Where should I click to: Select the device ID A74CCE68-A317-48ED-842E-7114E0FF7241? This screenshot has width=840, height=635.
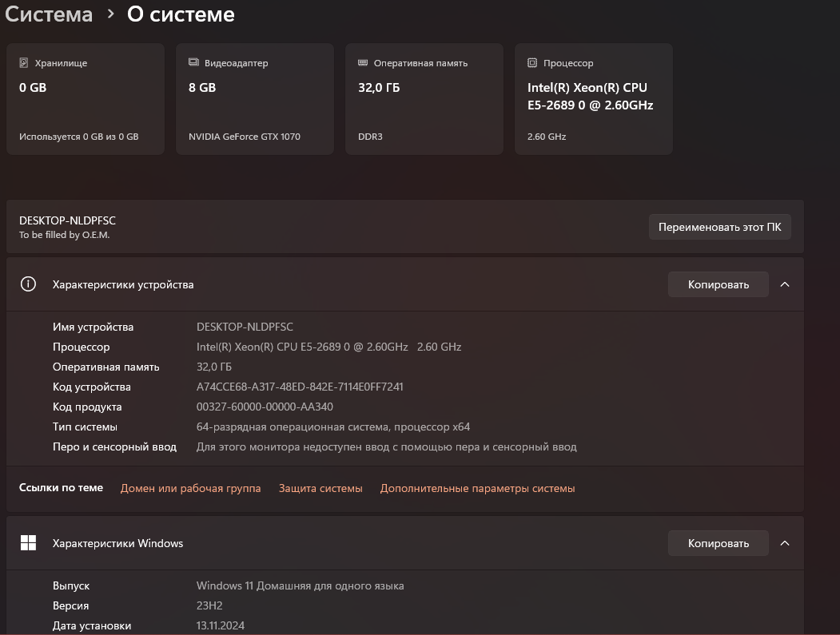(300, 387)
